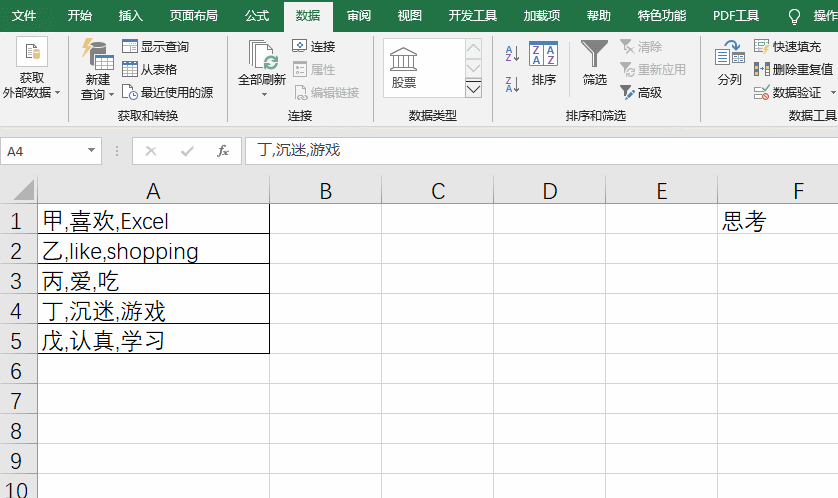This screenshot has height=498, width=838.
Task: Expand the Name Box dropdown arrow
Action: click(91, 151)
